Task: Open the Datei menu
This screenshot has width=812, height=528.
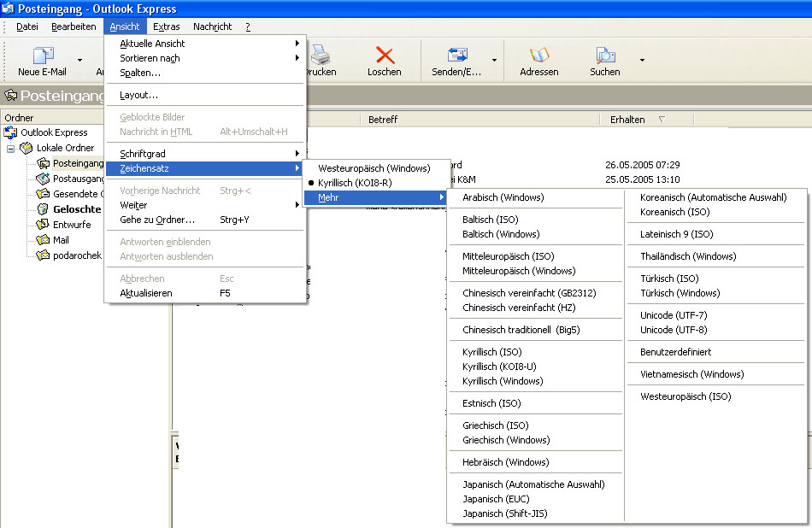Action: click(27, 26)
